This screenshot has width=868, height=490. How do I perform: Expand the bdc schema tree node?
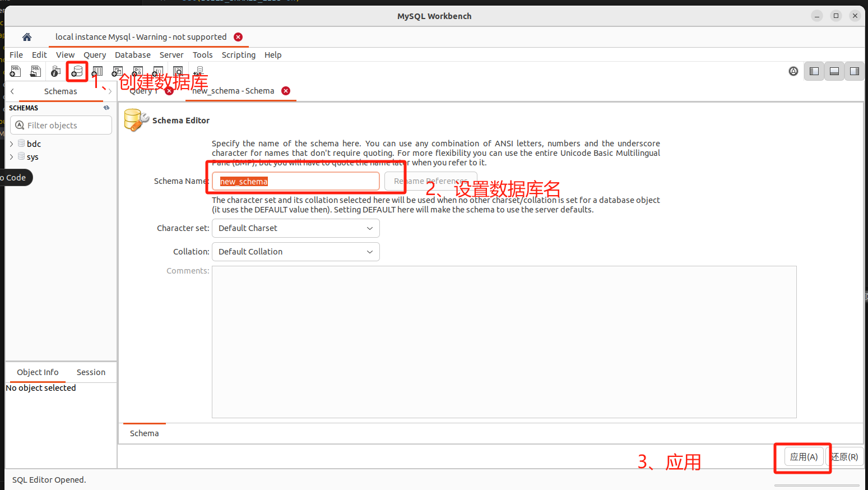point(11,144)
